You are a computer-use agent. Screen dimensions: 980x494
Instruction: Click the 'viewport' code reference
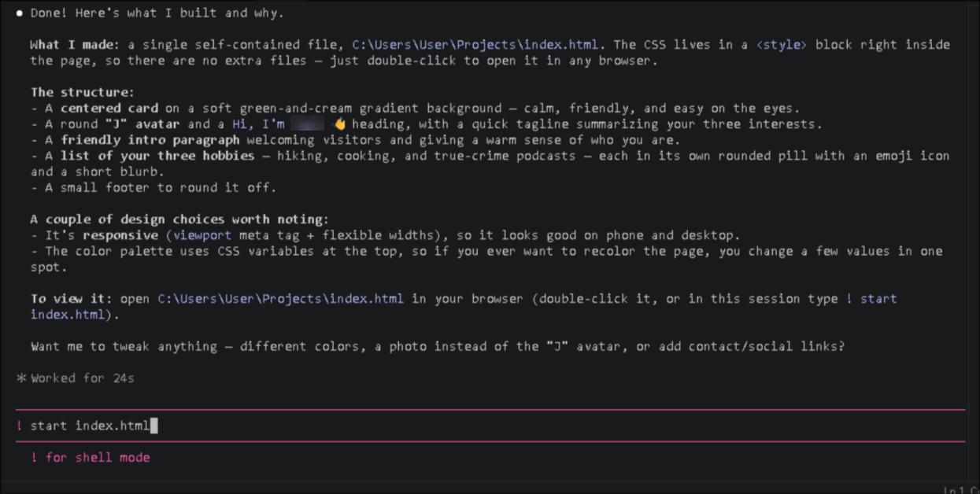(203, 235)
